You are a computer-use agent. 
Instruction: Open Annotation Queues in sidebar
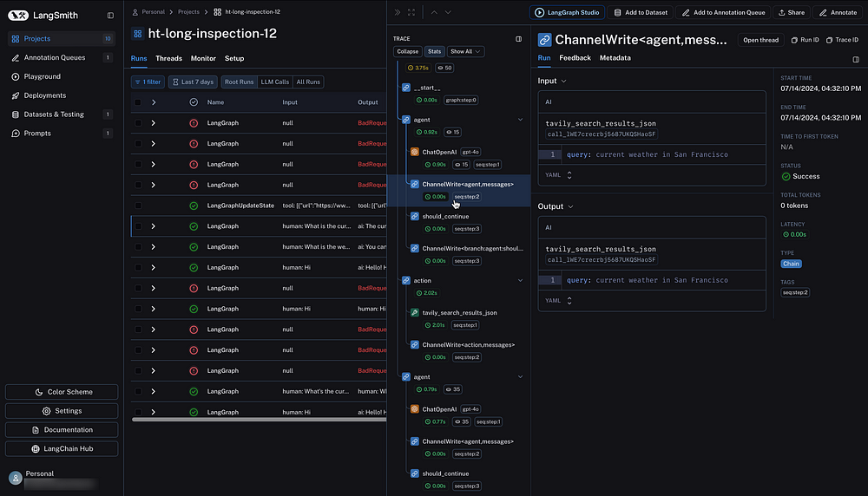(62, 57)
